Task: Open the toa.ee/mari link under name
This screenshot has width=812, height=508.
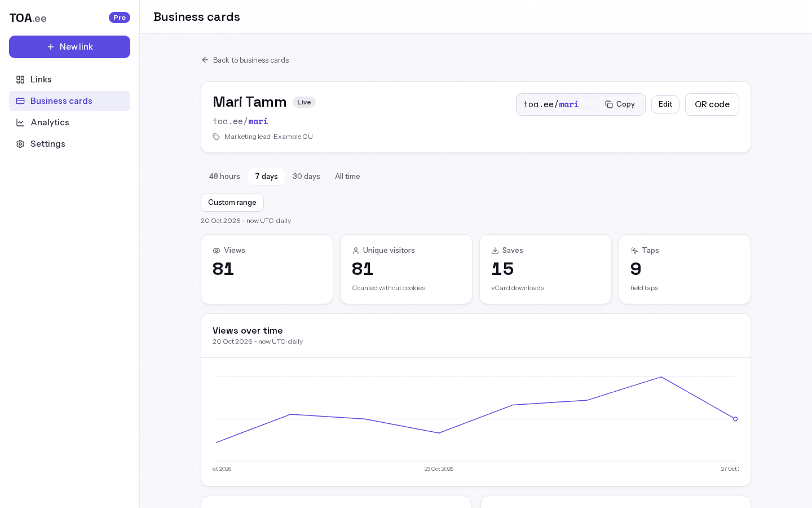Action: (240, 121)
